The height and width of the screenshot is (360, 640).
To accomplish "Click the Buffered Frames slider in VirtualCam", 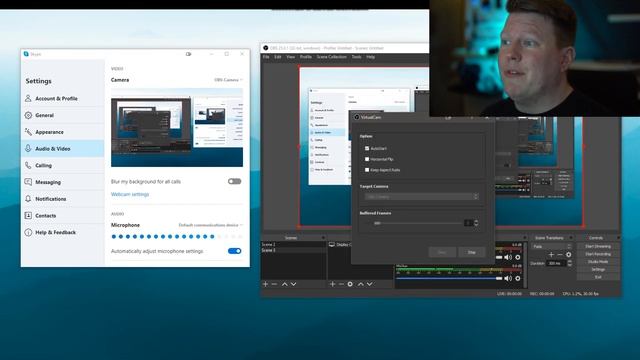I will 418,223.
